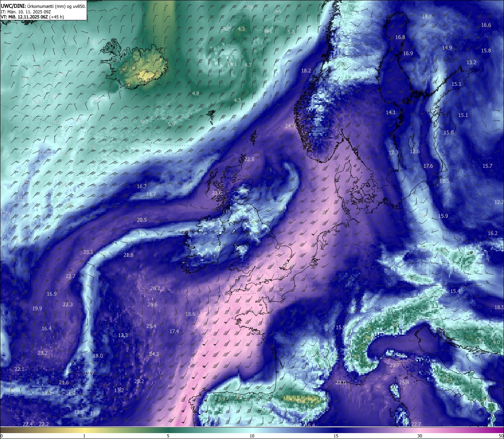Click the '(+45 h)' forecast offset label
Viewport: 504px width, 439px height.
point(57,17)
